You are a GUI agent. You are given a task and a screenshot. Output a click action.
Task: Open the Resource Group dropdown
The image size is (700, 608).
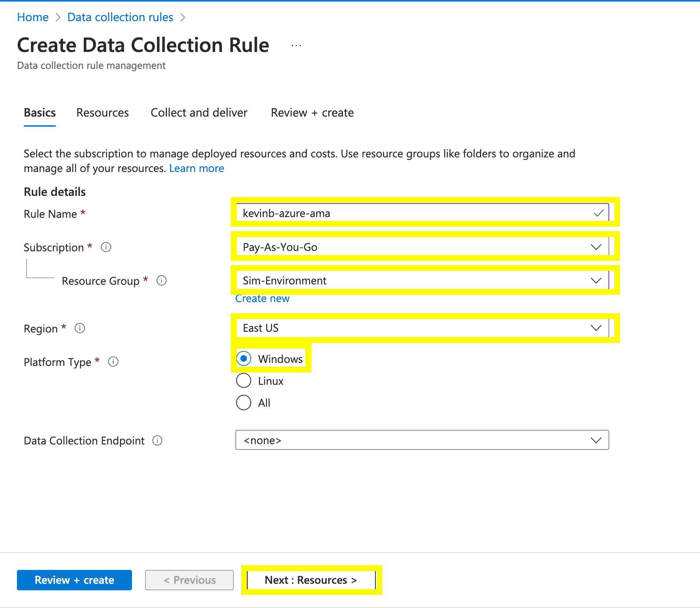point(422,281)
